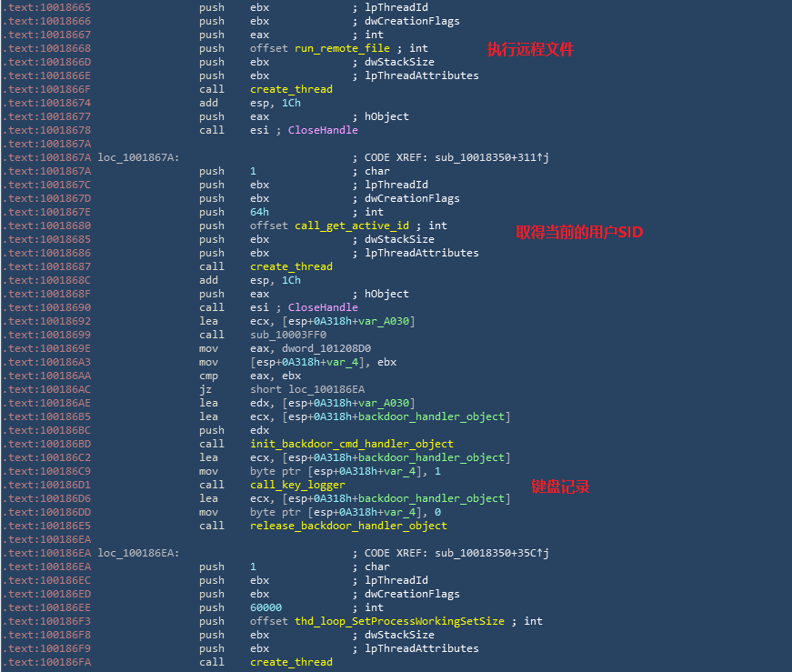Select the red 键盘记录 annotation
Image resolution: width=792 pixels, height=672 pixels.
[x=560, y=486]
